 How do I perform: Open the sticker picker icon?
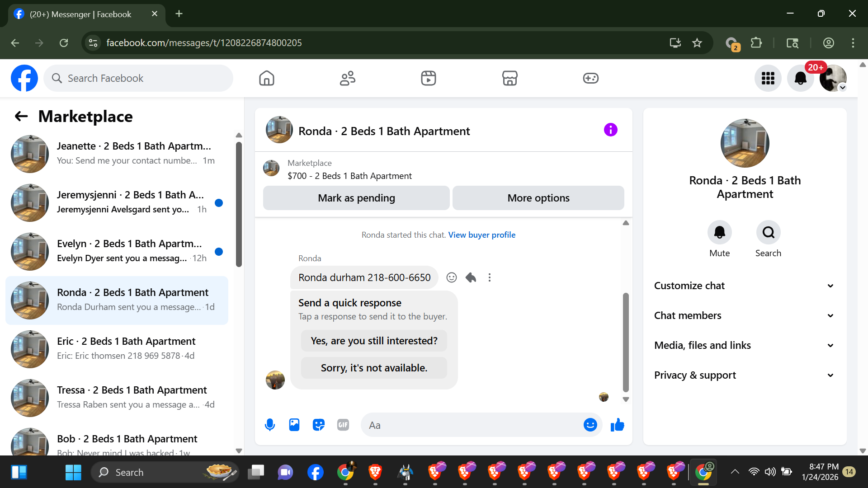pyautogui.click(x=319, y=425)
